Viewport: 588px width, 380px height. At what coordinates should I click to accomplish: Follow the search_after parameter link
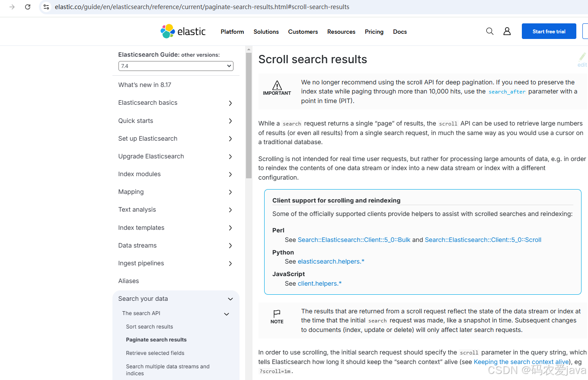coord(507,92)
